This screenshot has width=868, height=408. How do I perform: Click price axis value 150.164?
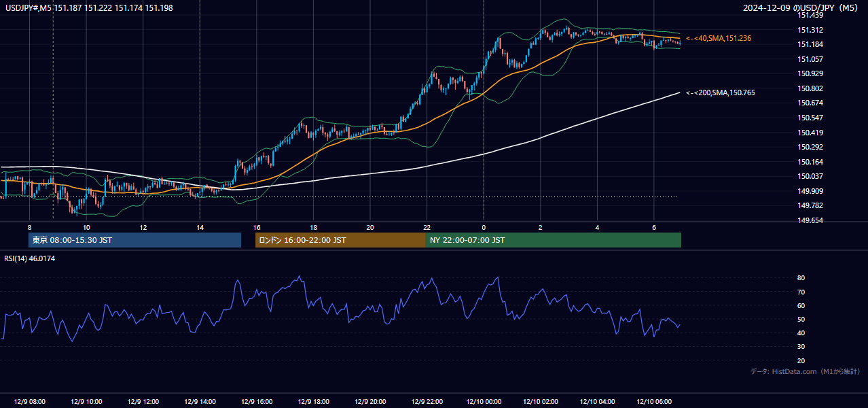tap(810, 162)
